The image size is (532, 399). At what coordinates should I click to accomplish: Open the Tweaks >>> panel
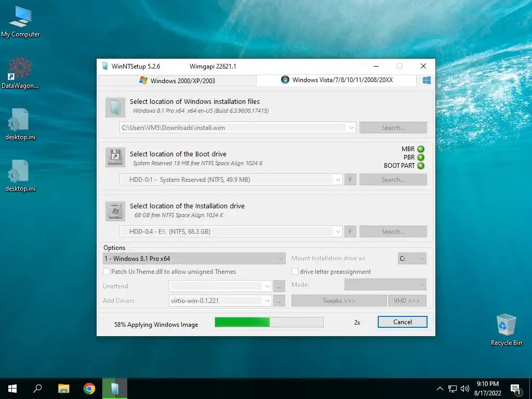tap(339, 301)
